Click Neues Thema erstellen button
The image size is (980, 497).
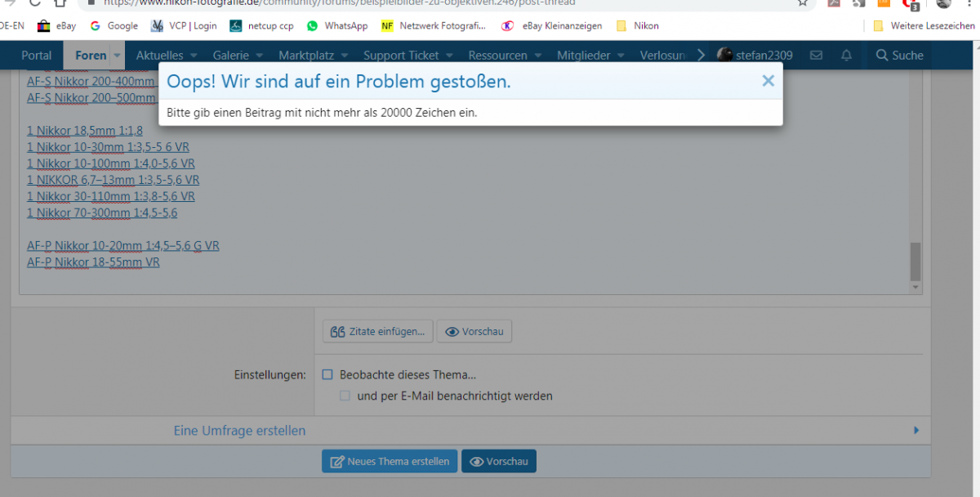pos(390,461)
